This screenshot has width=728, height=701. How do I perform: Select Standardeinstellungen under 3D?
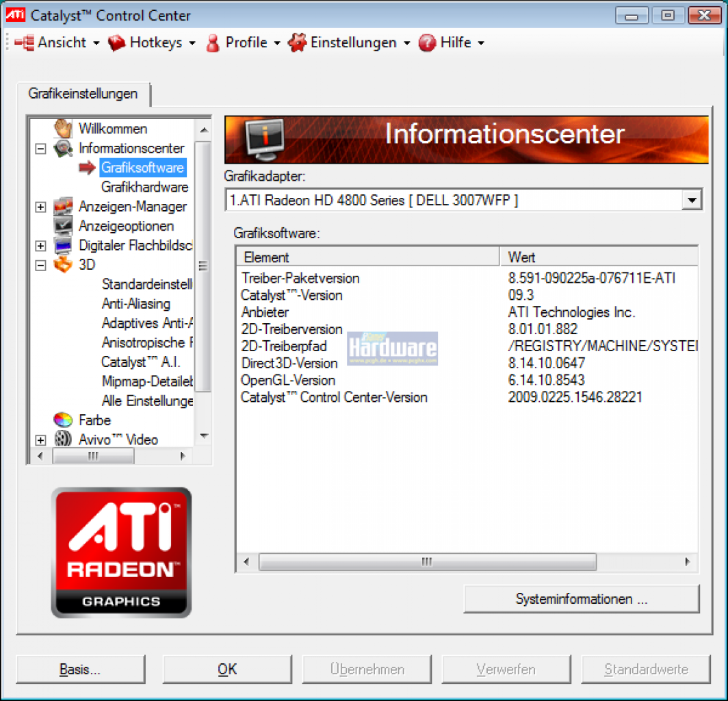tap(146, 284)
